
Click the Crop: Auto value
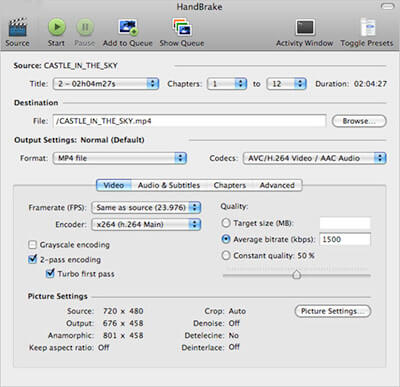click(x=237, y=311)
